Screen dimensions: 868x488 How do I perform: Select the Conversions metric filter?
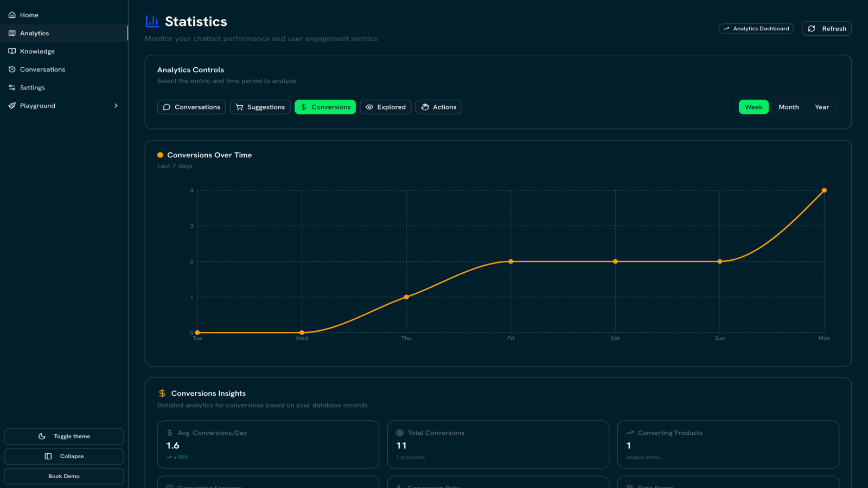point(325,107)
